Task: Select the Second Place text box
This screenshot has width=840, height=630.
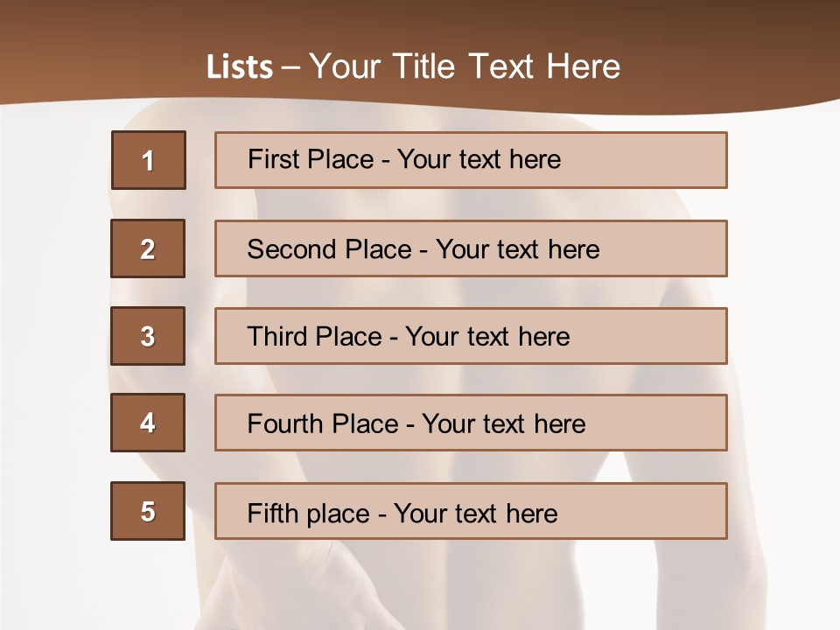Action: [x=471, y=248]
